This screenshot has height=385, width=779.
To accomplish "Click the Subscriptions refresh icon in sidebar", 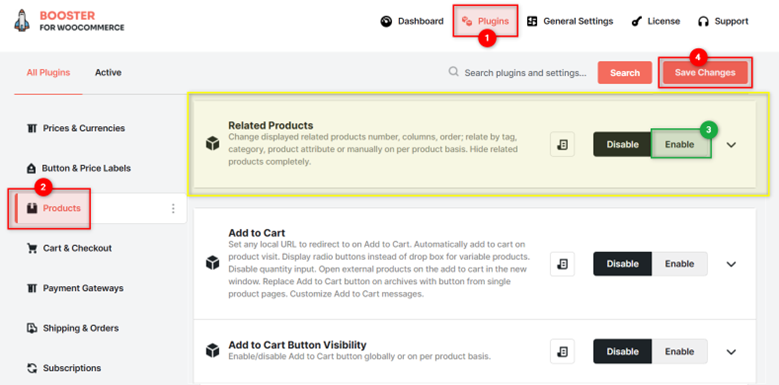I will point(32,368).
